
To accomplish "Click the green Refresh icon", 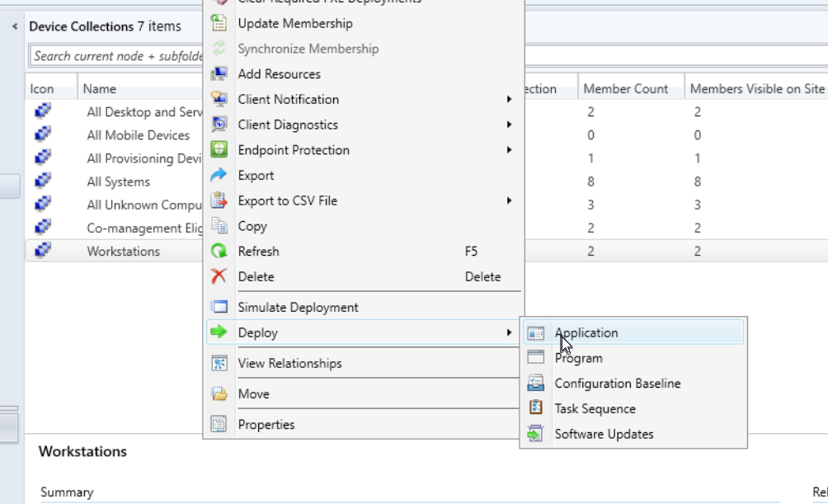I will coord(219,252).
